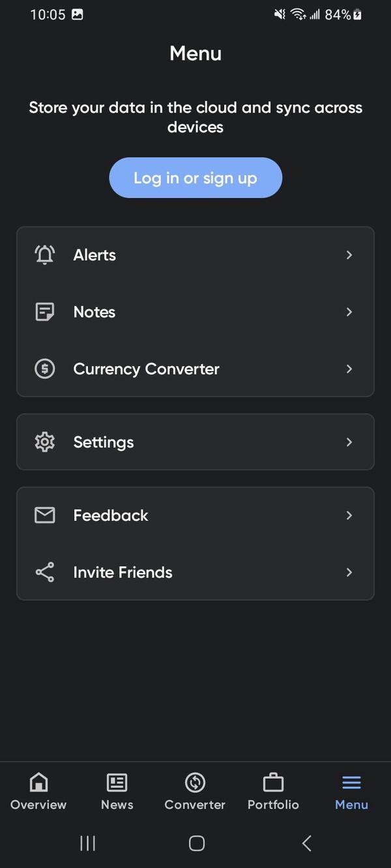Tap the Recents button in navigation bar
This screenshot has height=868, width=391.
tap(87, 843)
